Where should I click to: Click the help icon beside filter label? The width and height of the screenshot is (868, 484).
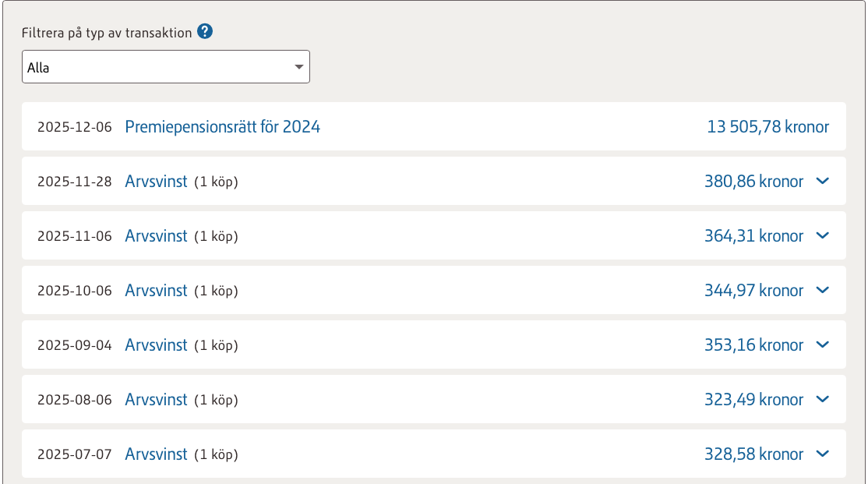tap(205, 32)
